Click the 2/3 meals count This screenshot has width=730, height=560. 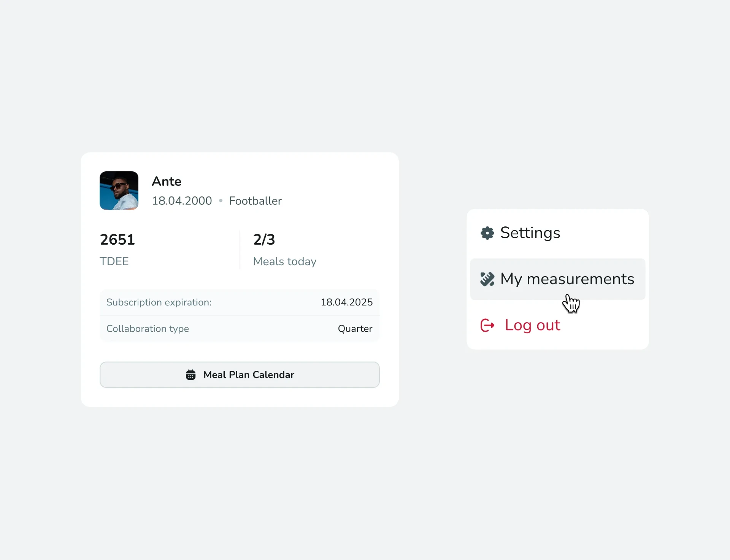pos(264,239)
